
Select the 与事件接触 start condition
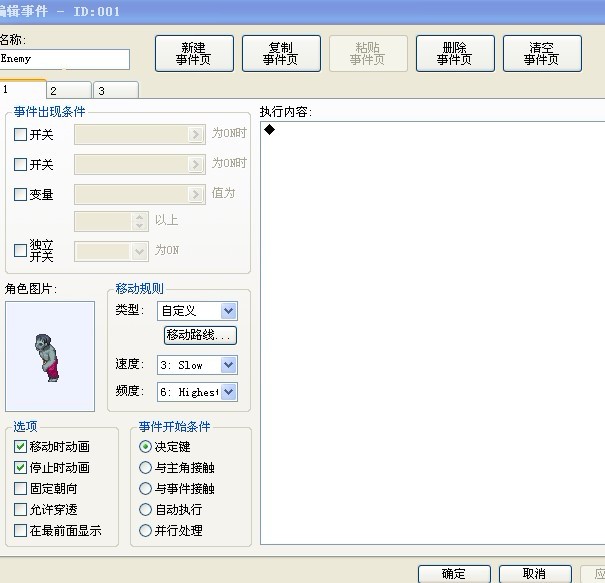[145, 488]
